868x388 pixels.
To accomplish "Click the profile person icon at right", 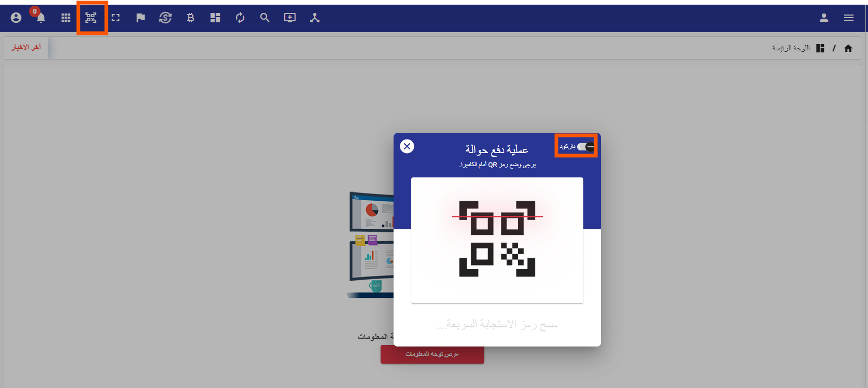I will point(824,18).
